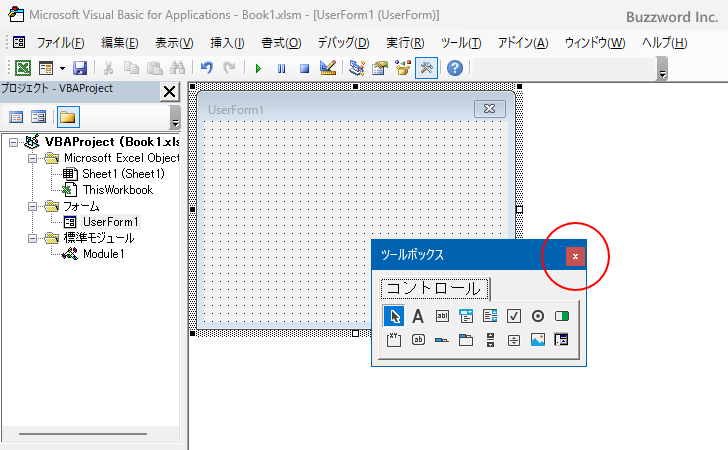Open the 書式(O) menu

point(281,43)
